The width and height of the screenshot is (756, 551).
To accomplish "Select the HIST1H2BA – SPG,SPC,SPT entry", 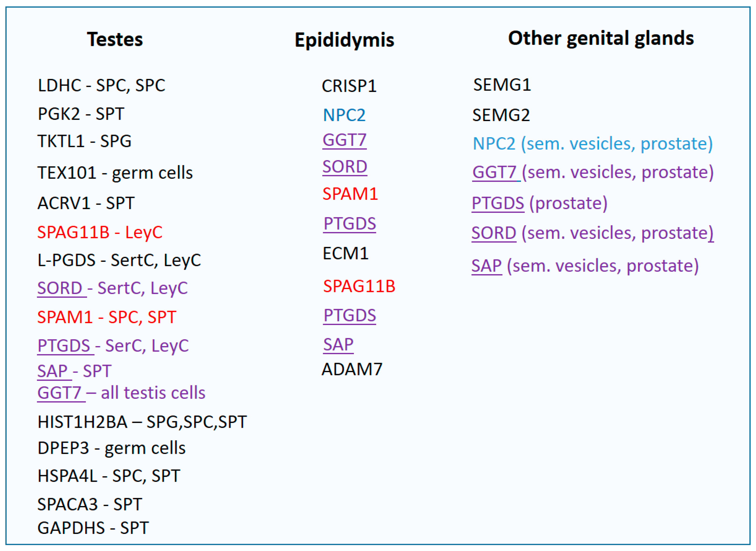I will pos(142,422).
